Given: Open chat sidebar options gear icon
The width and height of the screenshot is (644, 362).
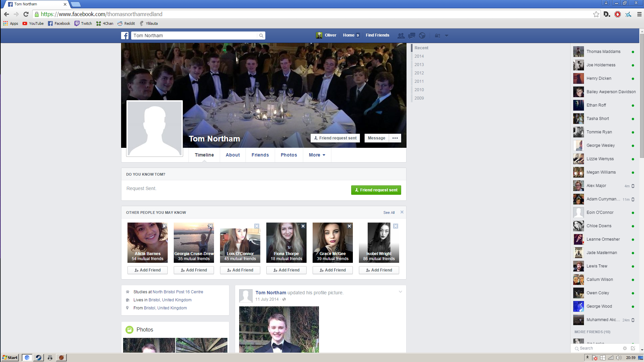Looking at the screenshot, I should tap(625, 348).
